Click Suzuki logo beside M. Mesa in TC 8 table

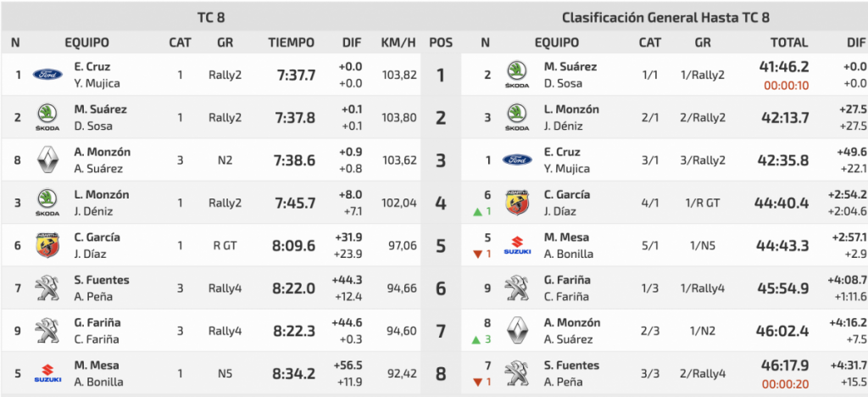47,373
